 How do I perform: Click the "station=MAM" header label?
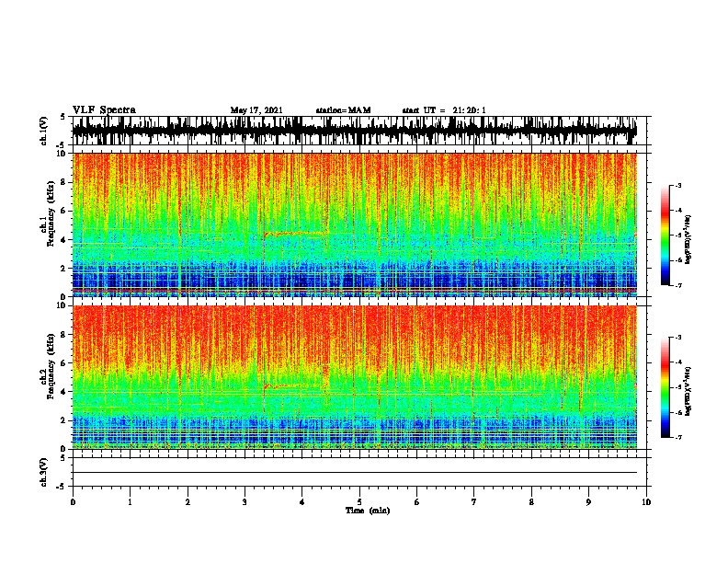coord(343,110)
